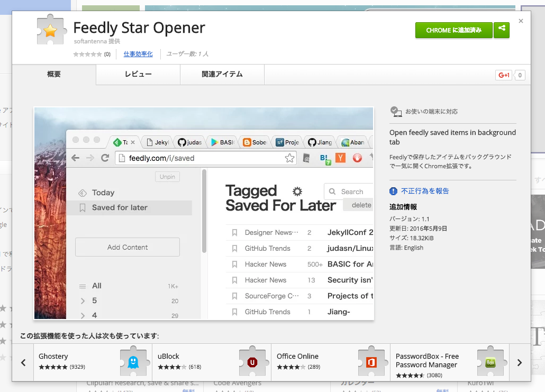Click the Feedly Star Opener extension icon
This screenshot has height=392, width=545.
tap(51, 30)
